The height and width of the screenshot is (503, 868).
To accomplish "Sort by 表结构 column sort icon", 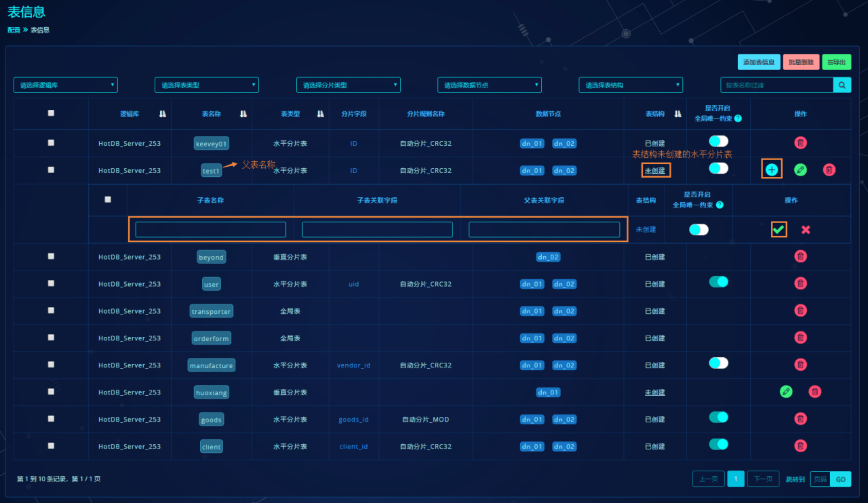I will point(678,114).
